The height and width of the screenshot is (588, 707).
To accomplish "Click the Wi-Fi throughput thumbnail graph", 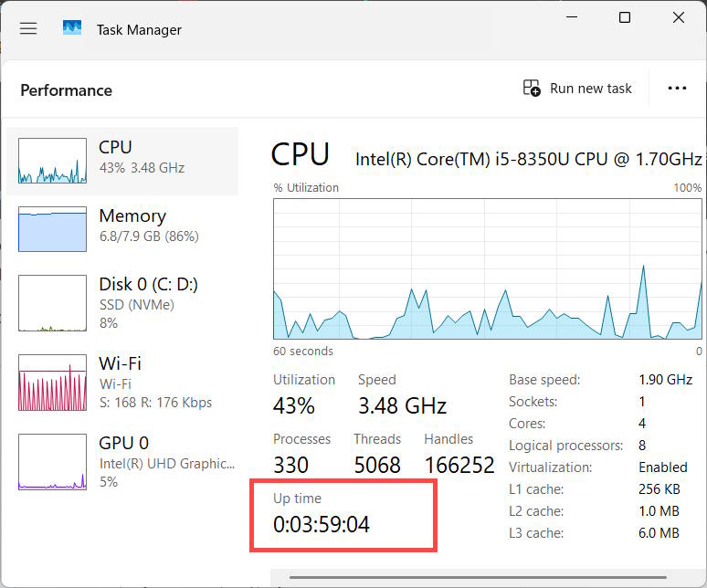I will [52, 383].
